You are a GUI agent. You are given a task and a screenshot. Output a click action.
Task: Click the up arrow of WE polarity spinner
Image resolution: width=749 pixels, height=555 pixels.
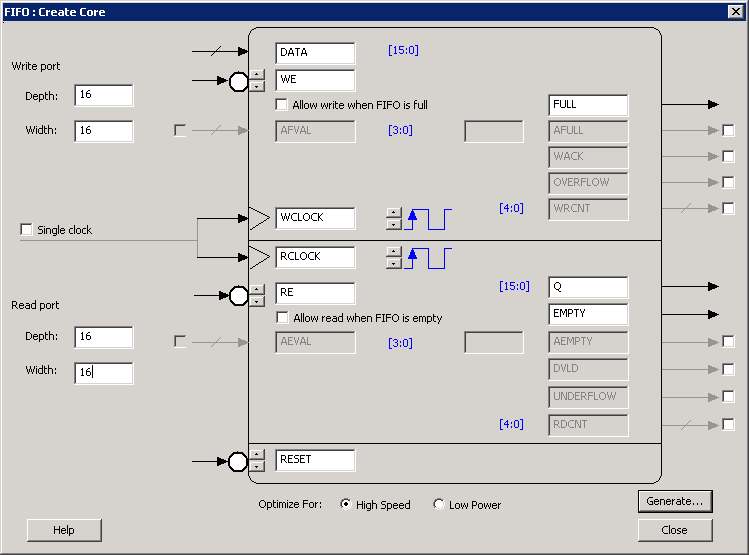click(x=257, y=75)
